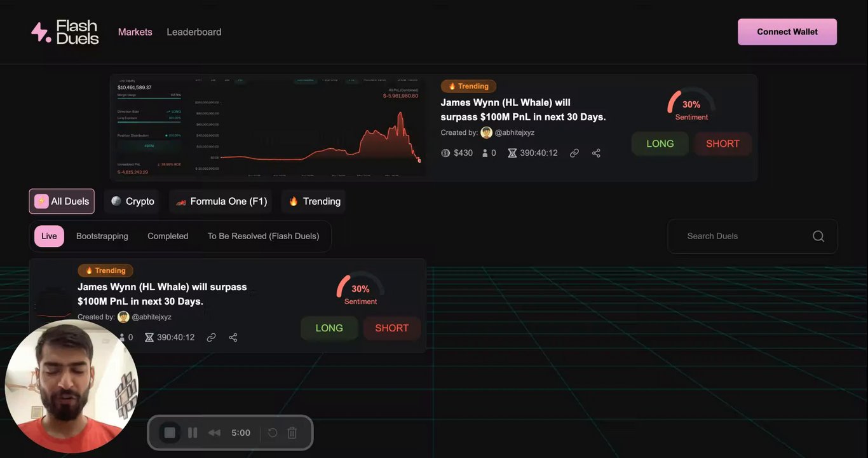This screenshot has height=458, width=868.
Task: Show Bootstrapping duels
Action: tap(102, 236)
